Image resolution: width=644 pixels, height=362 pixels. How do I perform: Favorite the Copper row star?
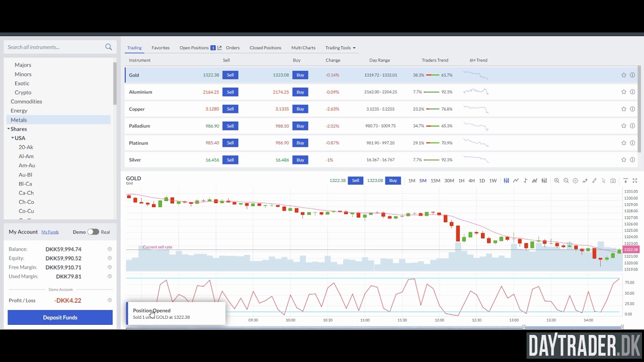pos(623,109)
